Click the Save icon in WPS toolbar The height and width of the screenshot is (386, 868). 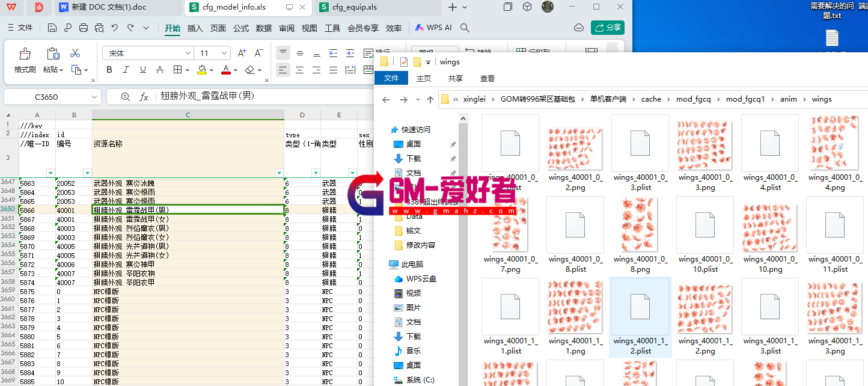[52, 28]
